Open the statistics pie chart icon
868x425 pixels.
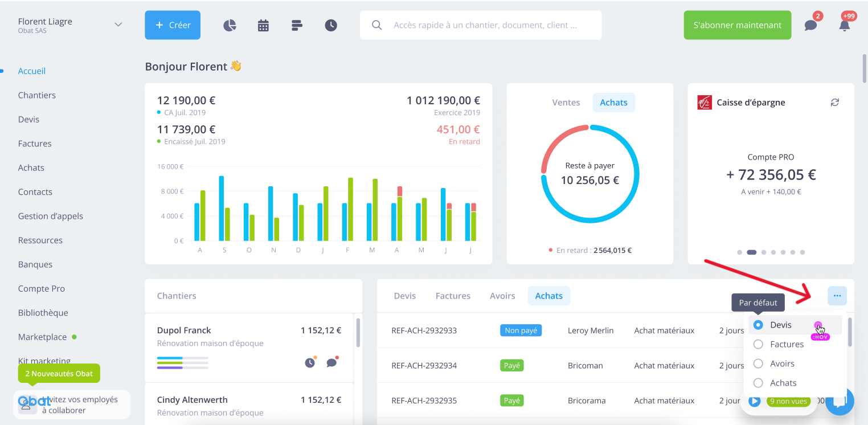[230, 25]
